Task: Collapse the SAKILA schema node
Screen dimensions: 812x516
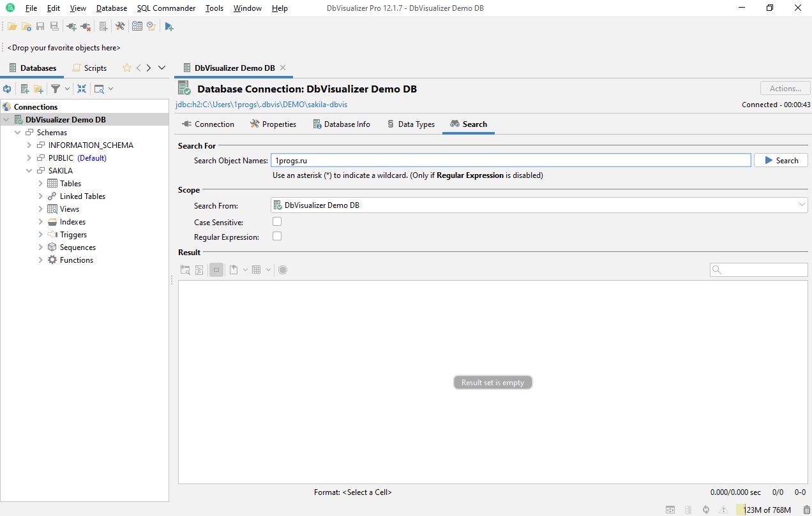Action: pyautogui.click(x=28, y=170)
